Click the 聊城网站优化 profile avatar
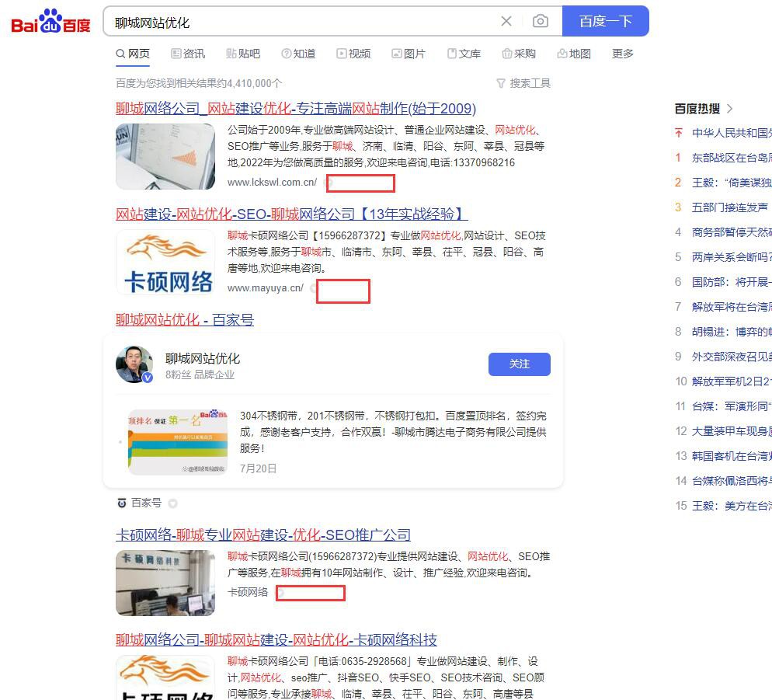The width and height of the screenshot is (772, 700). click(134, 364)
